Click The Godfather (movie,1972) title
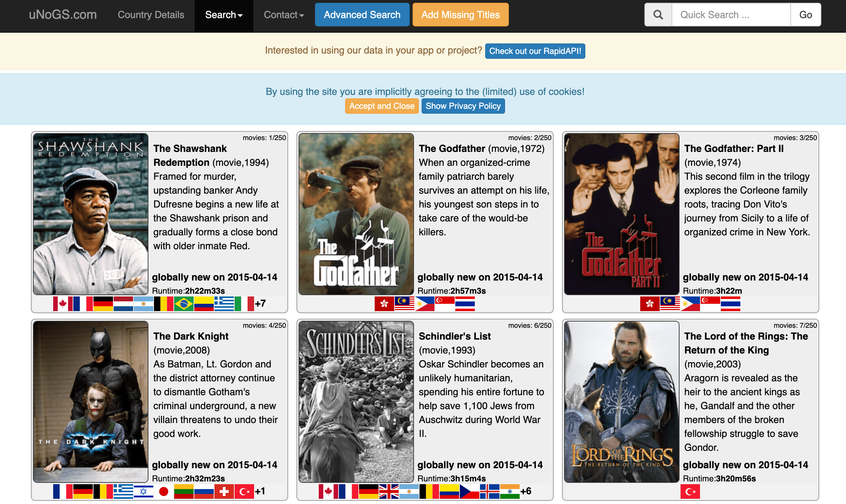846x504 pixels. [482, 148]
